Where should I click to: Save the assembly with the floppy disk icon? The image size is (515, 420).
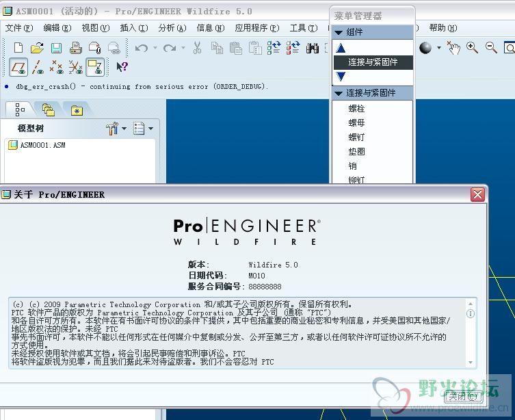click(57, 48)
